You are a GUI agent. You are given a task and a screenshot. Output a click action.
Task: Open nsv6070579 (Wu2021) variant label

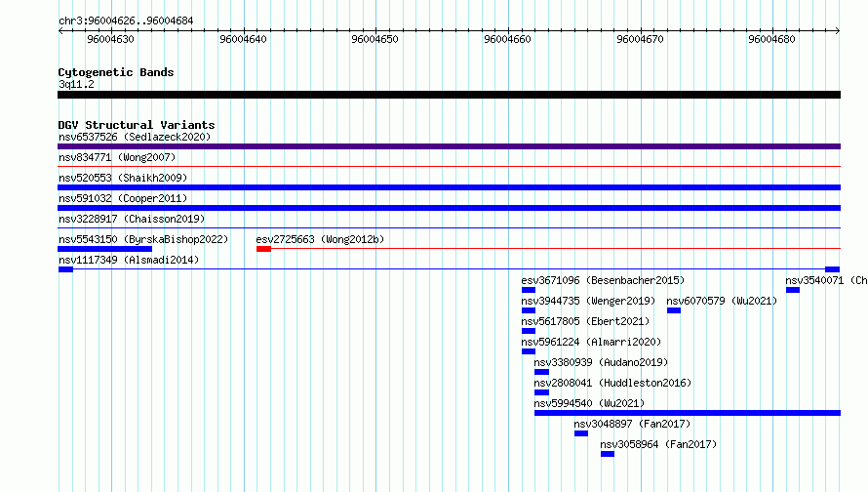[722, 301]
